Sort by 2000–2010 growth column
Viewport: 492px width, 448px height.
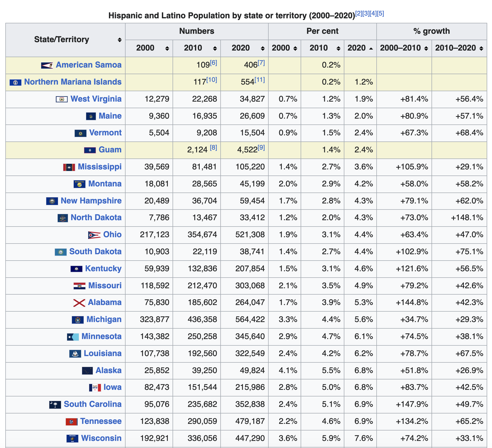click(426, 48)
